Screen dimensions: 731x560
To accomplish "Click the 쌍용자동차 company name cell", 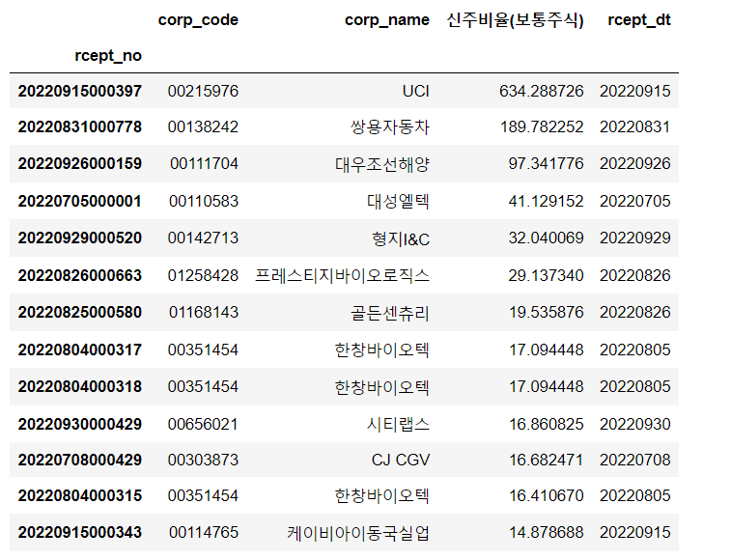I will [390, 126].
